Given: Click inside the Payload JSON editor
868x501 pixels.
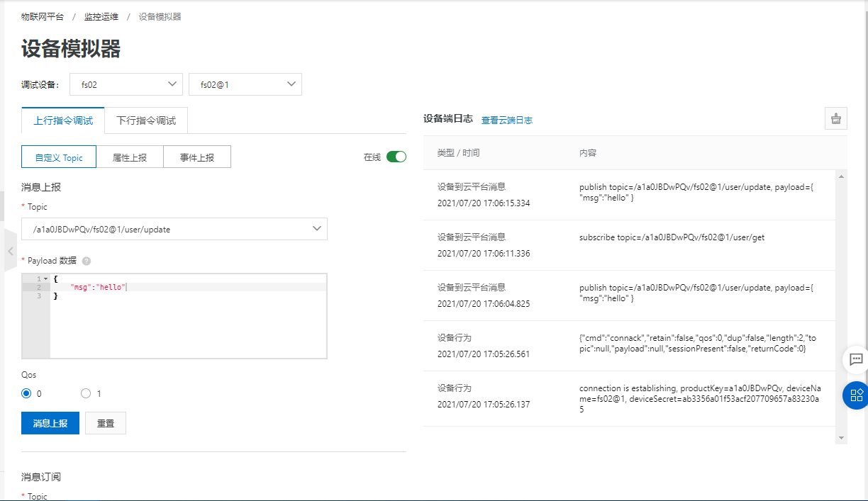Looking at the screenshot, I should 188,319.
